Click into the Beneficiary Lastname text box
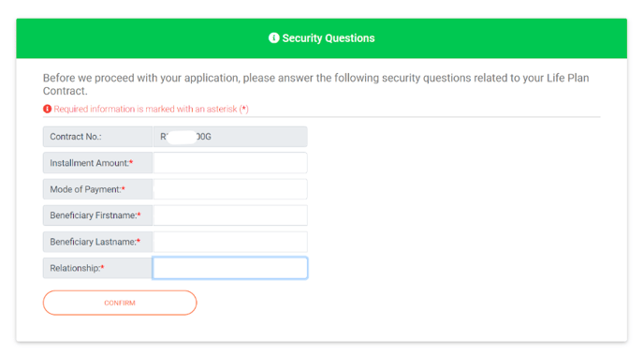Viewport: 644px width, 355px height. (x=230, y=242)
